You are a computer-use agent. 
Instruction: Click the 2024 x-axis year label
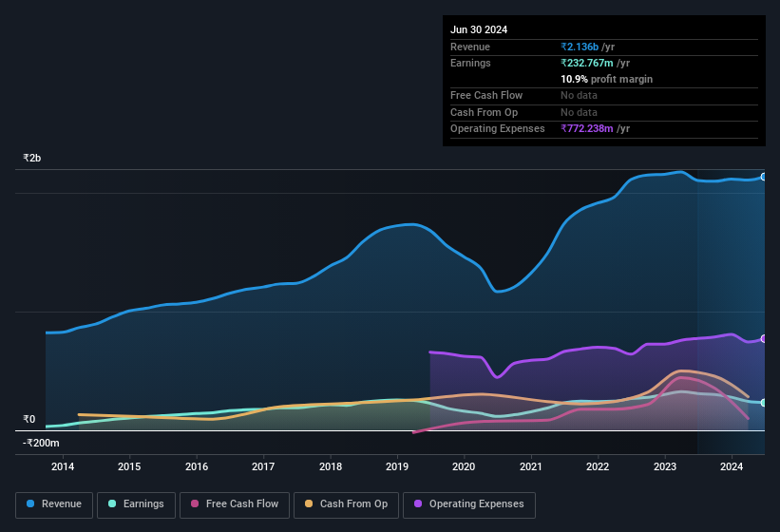point(732,466)
